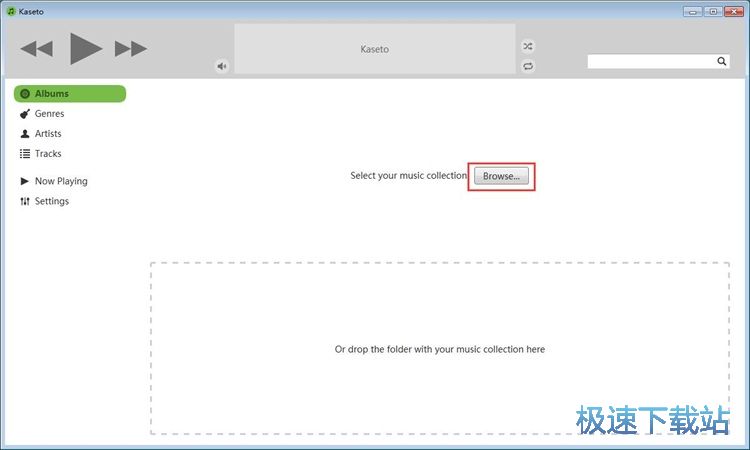Mute audio with the speaker icon
This screenshot has height=450, width=750.
pyautogui.click(x=221, y=66)
